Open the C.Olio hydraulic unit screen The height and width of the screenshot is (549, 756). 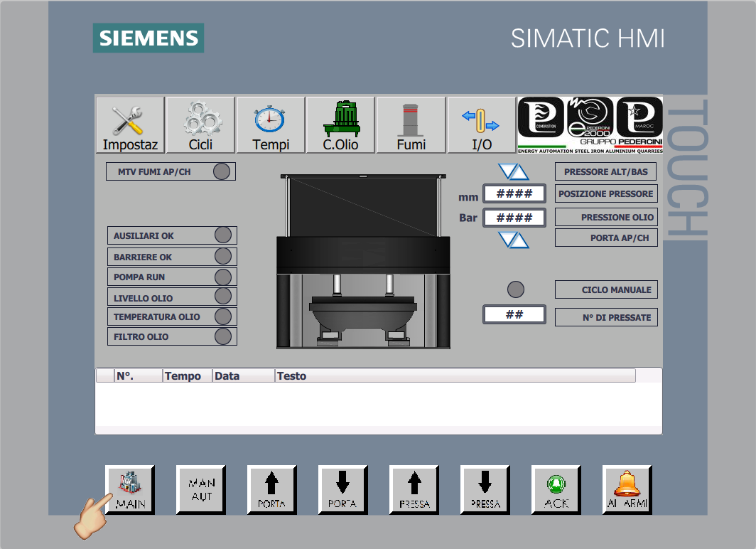[341, 125]
